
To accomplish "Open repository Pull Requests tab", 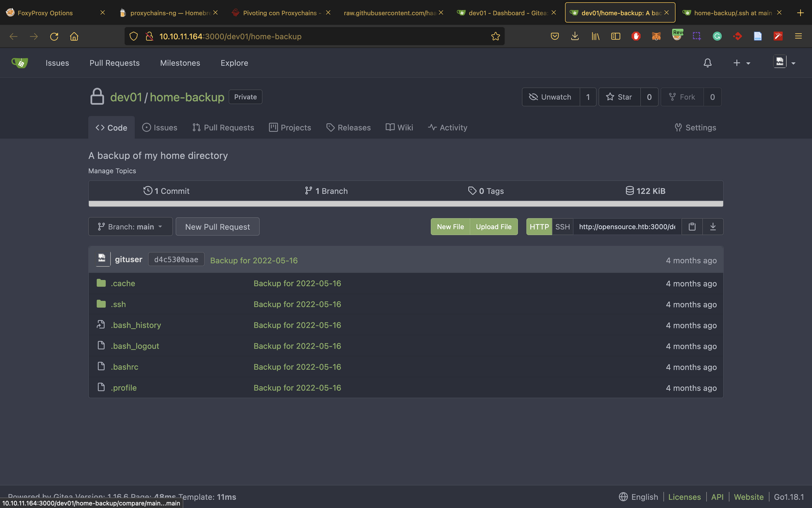I will click(223, 127).
